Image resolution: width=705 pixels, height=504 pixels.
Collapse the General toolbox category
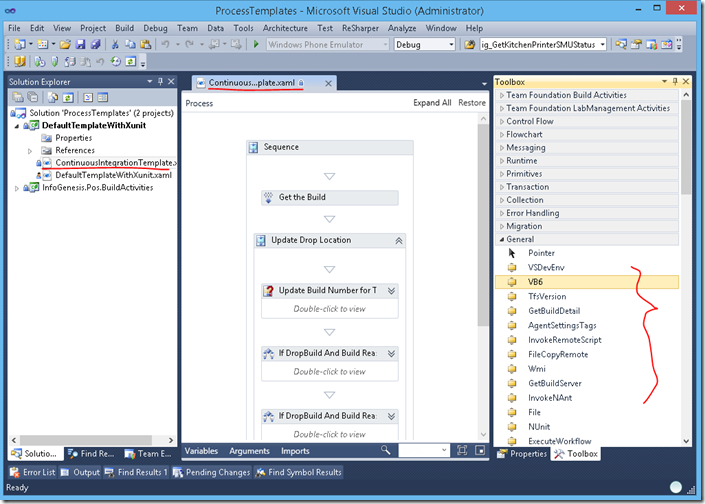pos(502,240)
